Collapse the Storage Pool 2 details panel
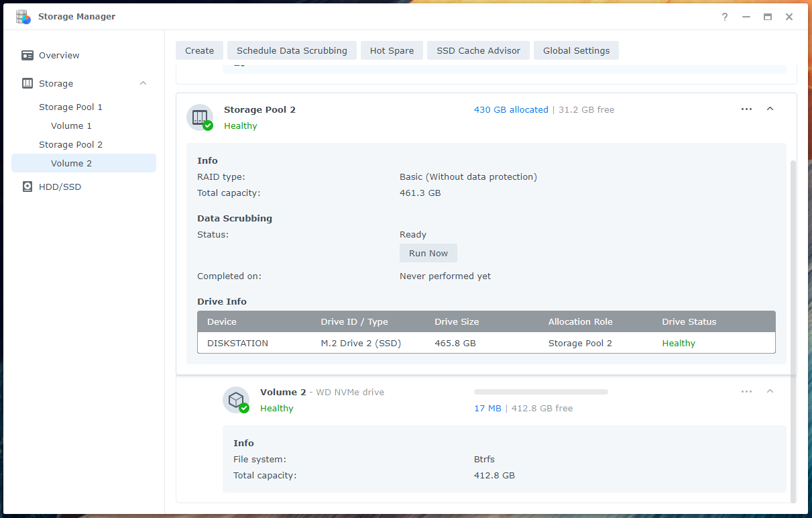Image resolution: width=812 pixels, height=518 pixels. (770, 108)
